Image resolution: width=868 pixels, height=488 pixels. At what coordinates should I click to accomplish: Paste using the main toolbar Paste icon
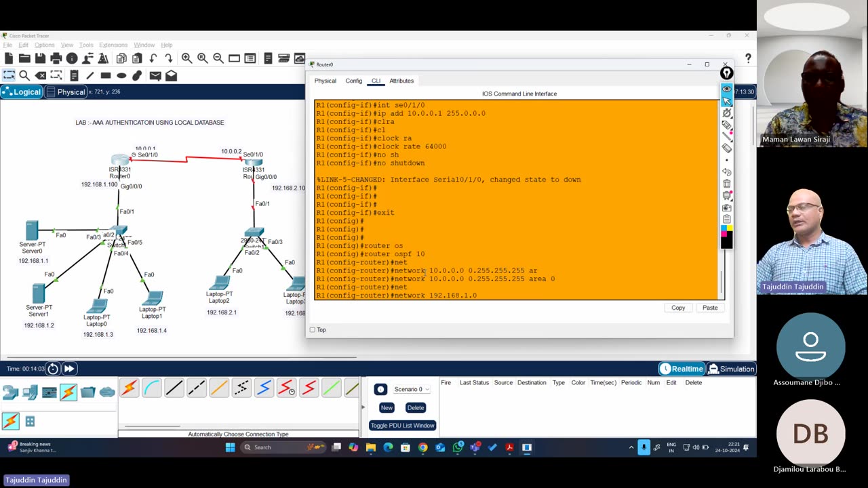tap(137, 58)
